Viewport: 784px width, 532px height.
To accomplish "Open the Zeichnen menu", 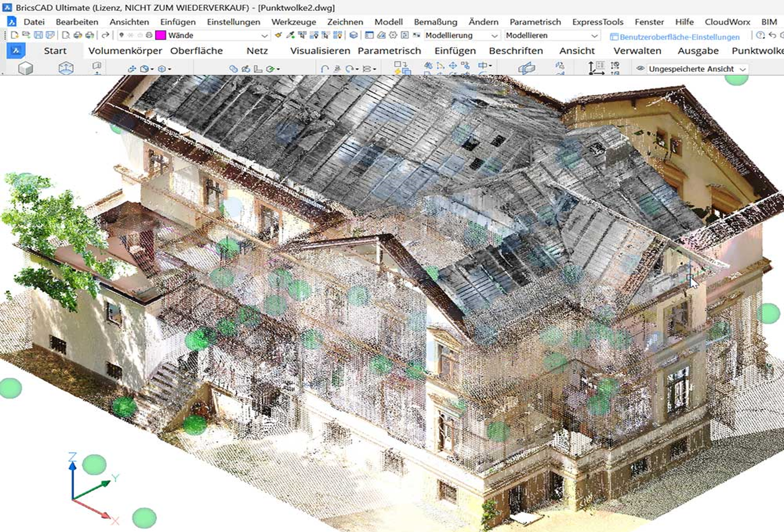I will click(345, 22).
